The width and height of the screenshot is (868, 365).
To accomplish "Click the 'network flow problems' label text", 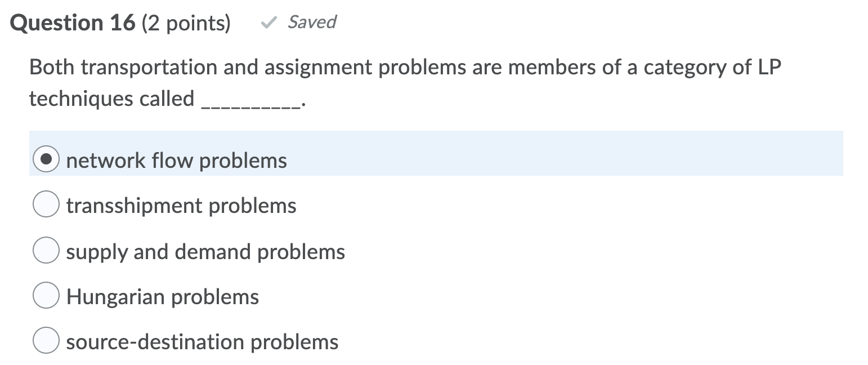I will click(x=176, y=161).
